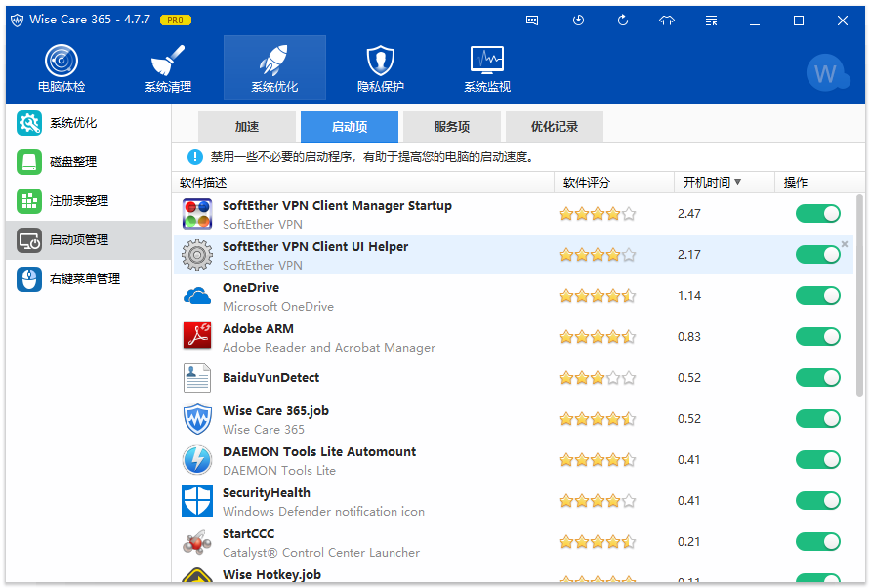Click the SoftEther VPN Client Manager Startup icon
The image size is (871, 588).
(197, 214)
